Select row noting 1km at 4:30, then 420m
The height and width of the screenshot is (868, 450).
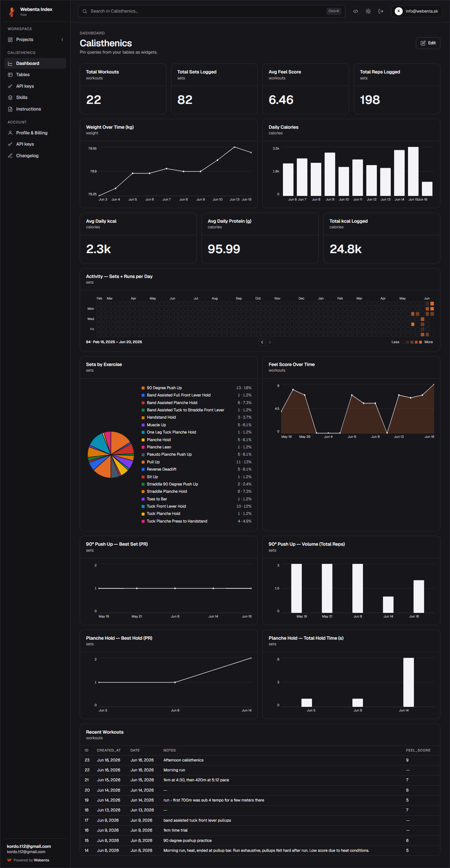point(260,780)
